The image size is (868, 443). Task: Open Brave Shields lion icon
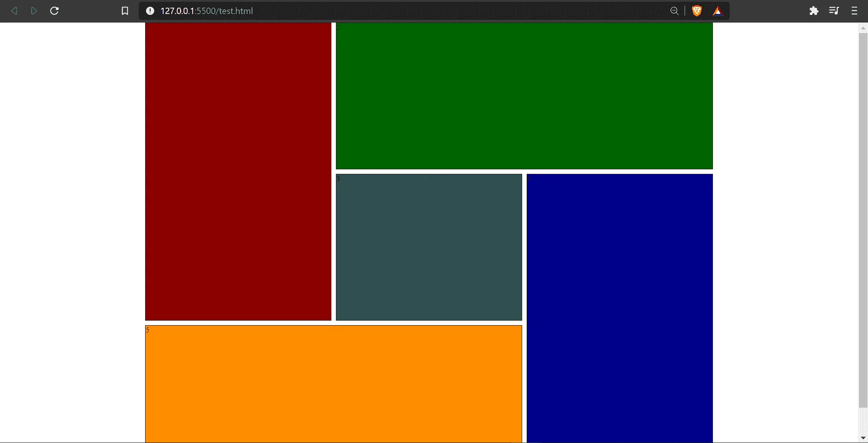click(697, 11)
